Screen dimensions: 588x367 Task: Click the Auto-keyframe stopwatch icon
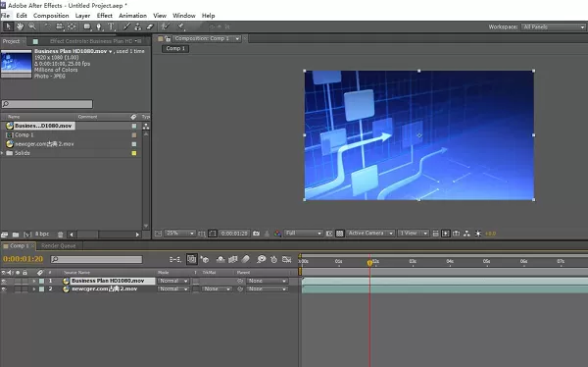[274, 259]
